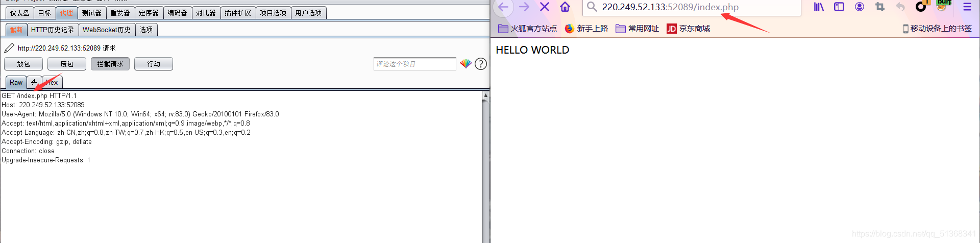The width and height of the screenshot is (980, 243).
Task: Switch to the 代理 tab
Action: point(67,13)
